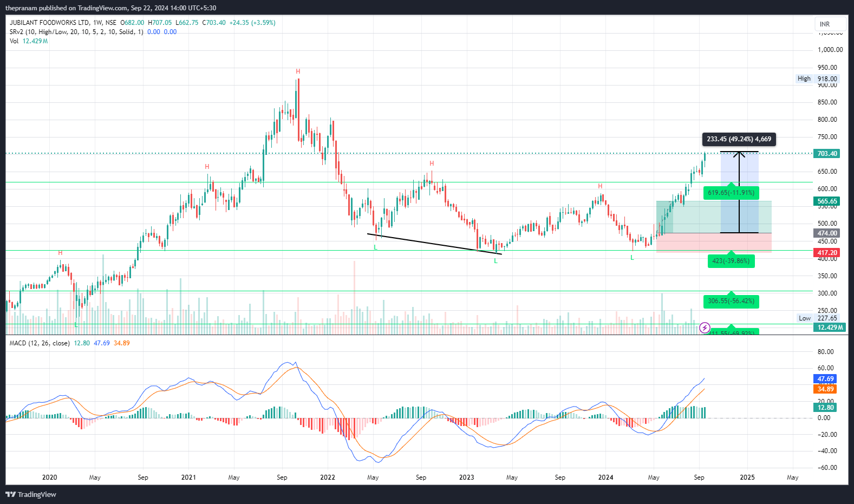854x504 pixels.
Task: Select the black descending trend line
Action: (x=434, y=244)
